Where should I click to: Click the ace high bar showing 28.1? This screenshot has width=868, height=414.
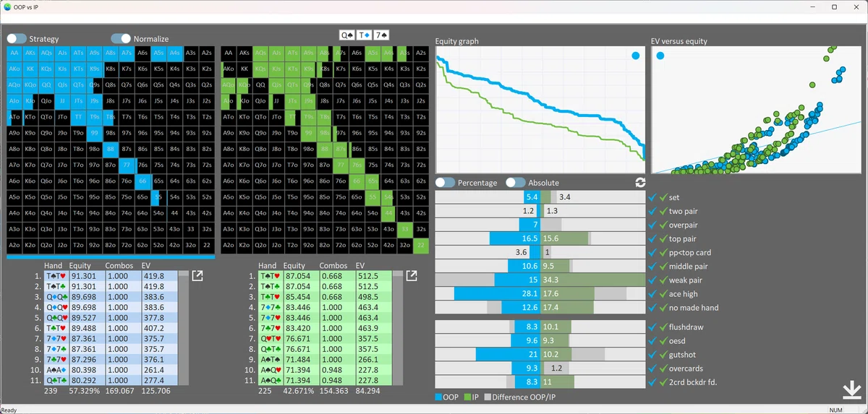tap(497, 294)
